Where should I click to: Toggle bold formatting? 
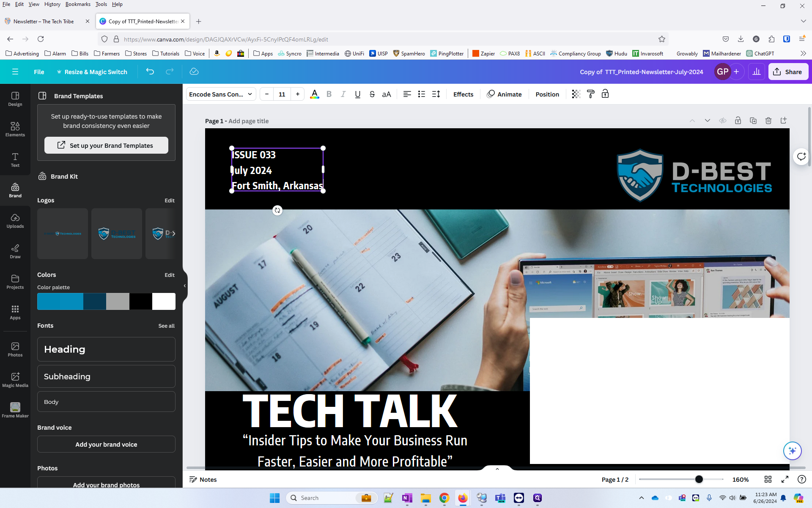pos(329,94)
